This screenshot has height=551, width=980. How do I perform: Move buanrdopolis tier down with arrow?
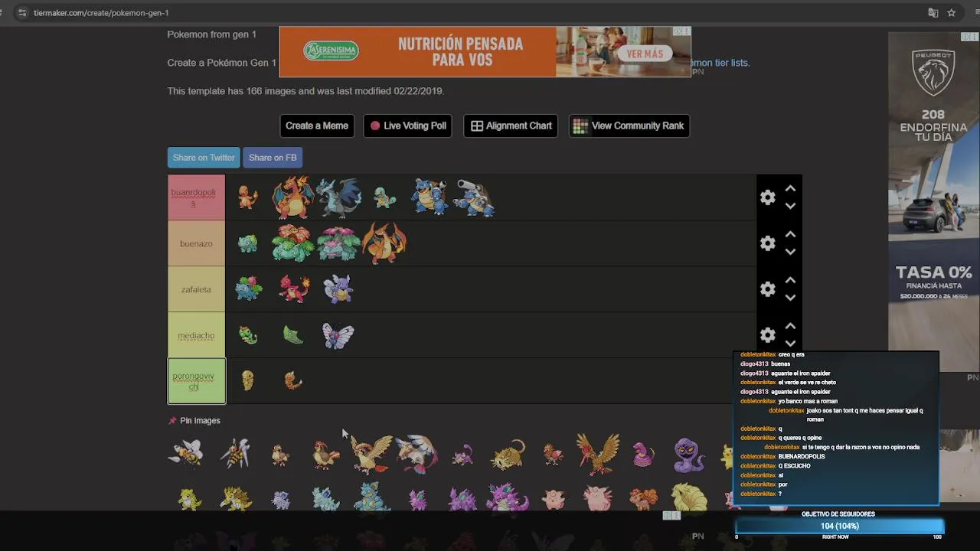click(790, 206)
